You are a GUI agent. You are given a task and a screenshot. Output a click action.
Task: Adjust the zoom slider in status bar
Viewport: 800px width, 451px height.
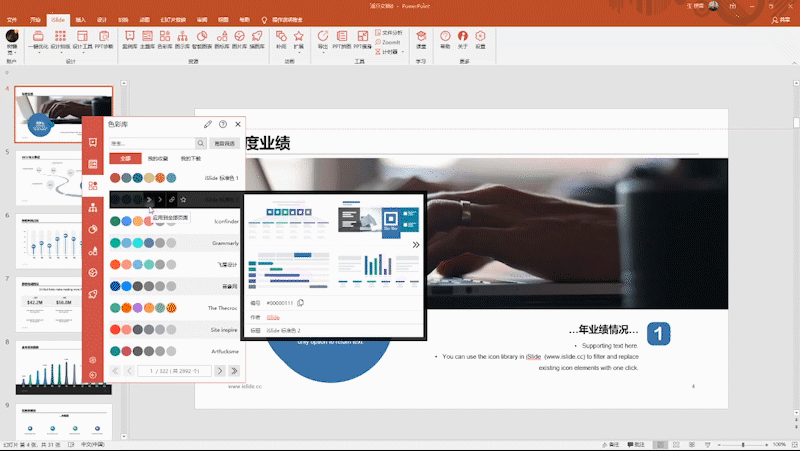(743, 445)
